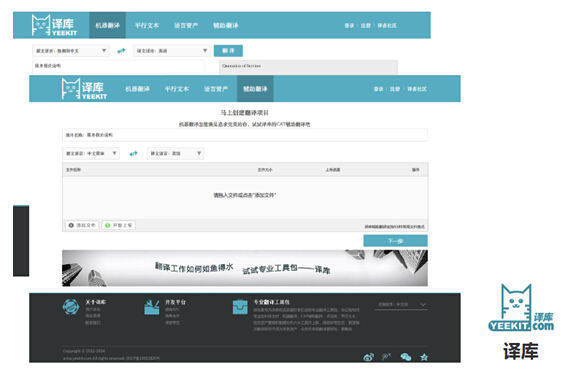Viewport: 561px width, 380px height.
Task: Select the 辅助翻译 tab in the back page header
Action: (x=226, y=25)
